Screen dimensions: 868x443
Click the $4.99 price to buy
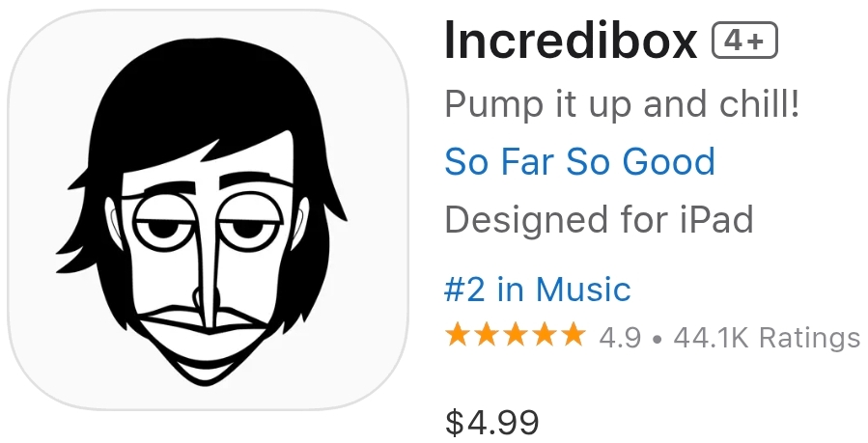coord(491,422)
